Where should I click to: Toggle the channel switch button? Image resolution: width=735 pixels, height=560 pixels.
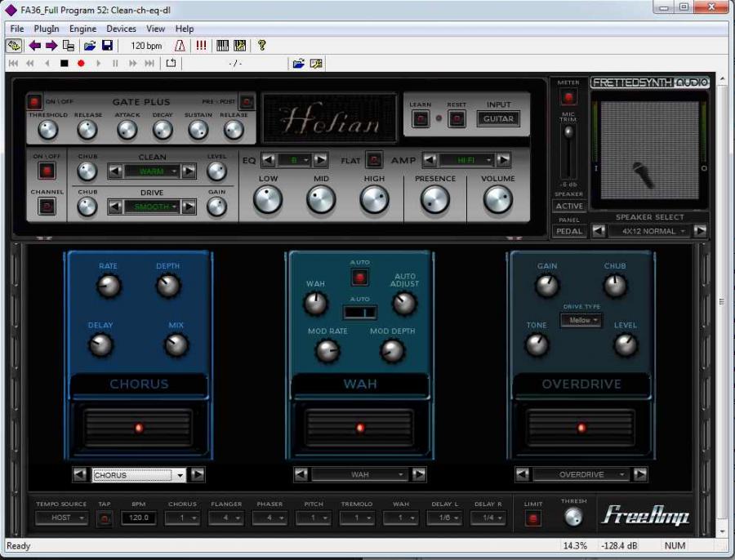click(x=47, y=207)
